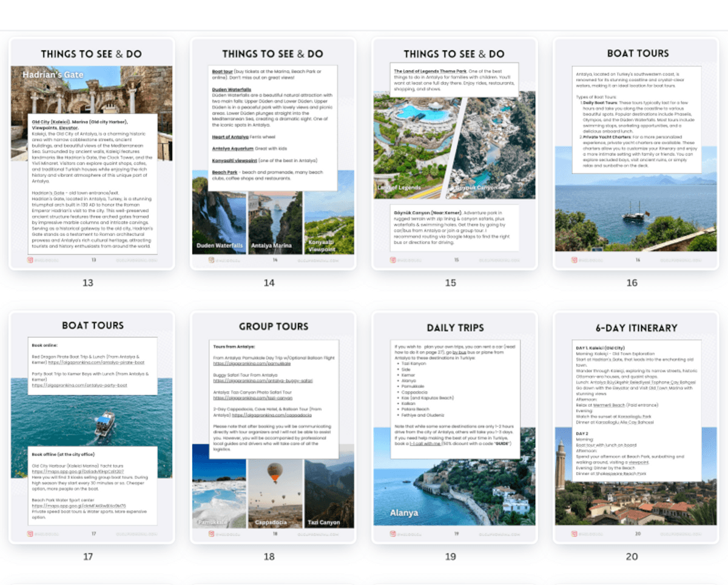Follow the '1-1 call with me' link
728x585 pixels.
426,444
